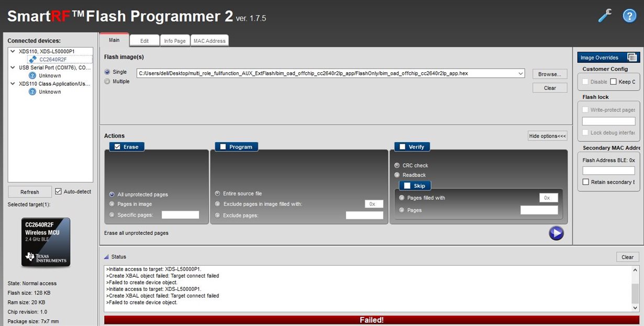Image resolution: width=644 pixels, height=326 pixels.
Task: Click the Exclude pages filled with 0x field
Action: pyautogui.click(x=374, y=204)
